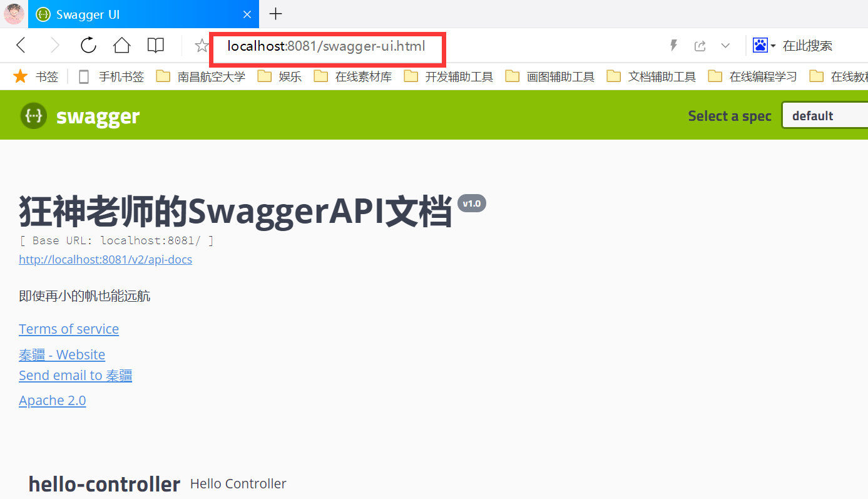
Task: Click the 即使再小的帆也能远航 description text
Action: coord(84,296)
